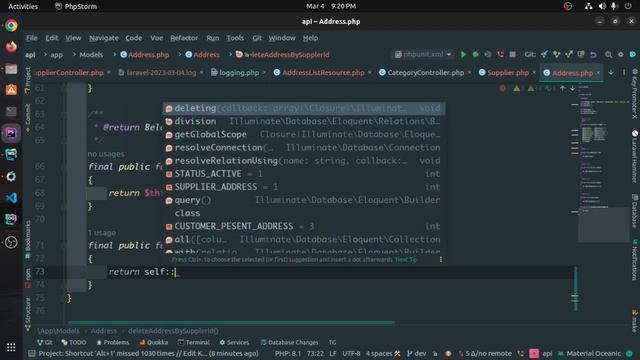640x360 pixels.
Task: Choose SUPPLIER_ADDRESS constant from the completion list
Action: (304, 187)
